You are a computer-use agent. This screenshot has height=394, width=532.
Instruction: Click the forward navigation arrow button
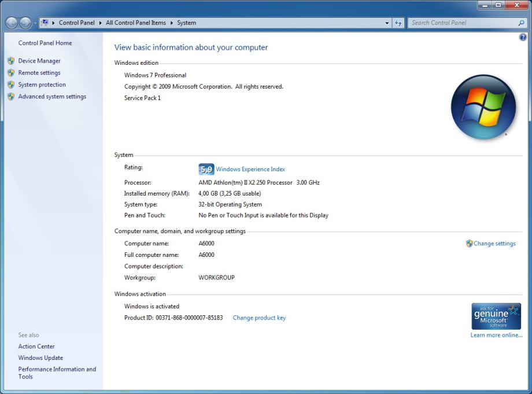point(25,23)
